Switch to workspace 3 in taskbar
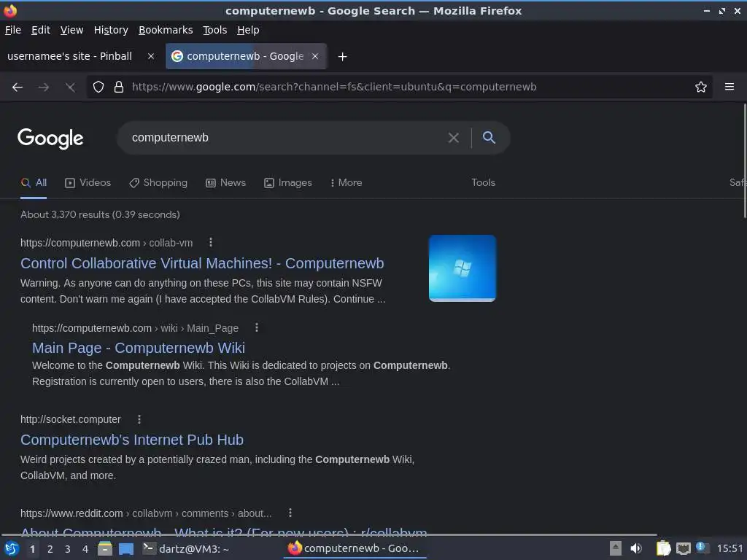The image size is (747, 560). pos(68,549)
